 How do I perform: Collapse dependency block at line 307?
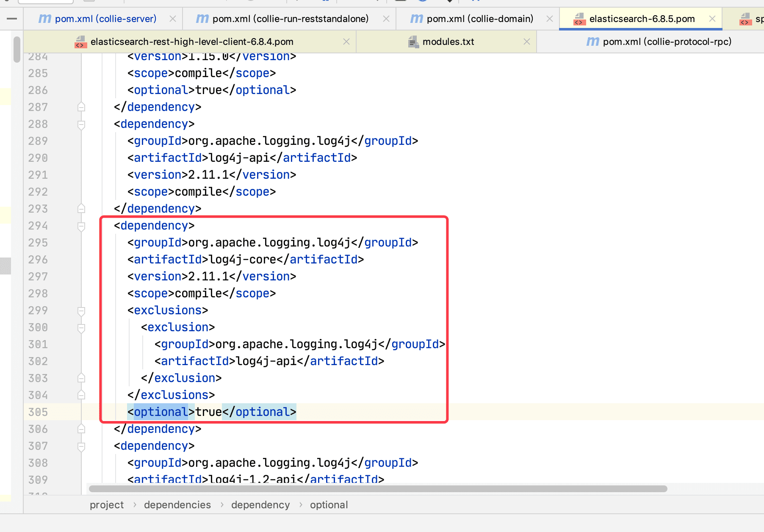click(81, 446)
